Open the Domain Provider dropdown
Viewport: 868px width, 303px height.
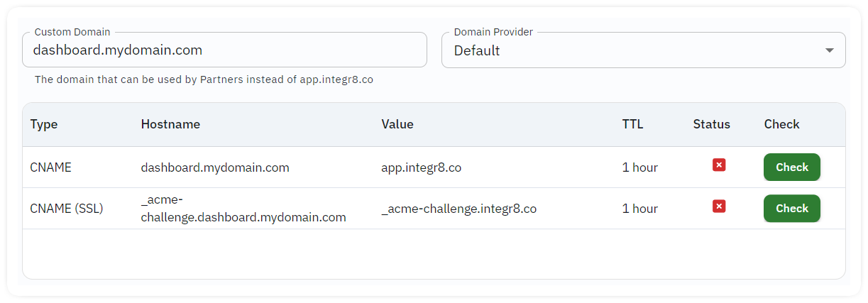[643, 50]
